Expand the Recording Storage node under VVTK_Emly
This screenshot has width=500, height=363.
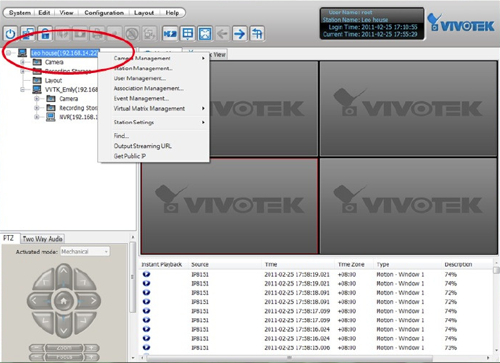point(37,108)
